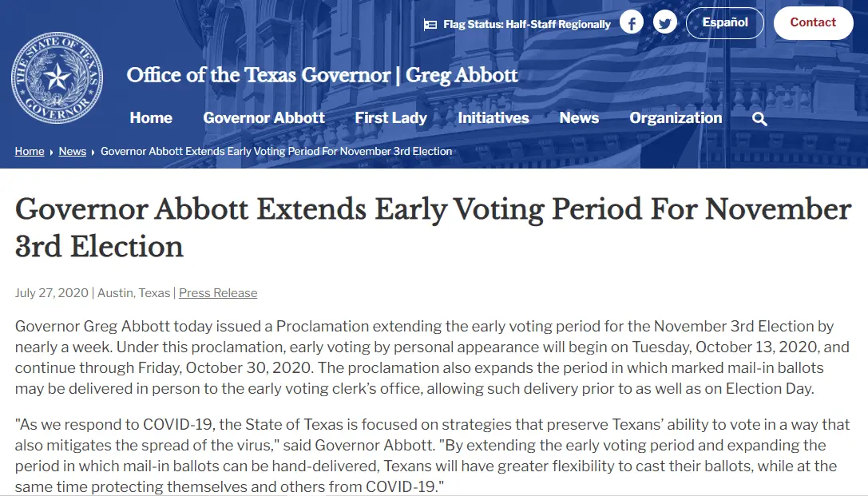
Task: Click the flag icon beside Flag Status
Action: coord(430,25)
